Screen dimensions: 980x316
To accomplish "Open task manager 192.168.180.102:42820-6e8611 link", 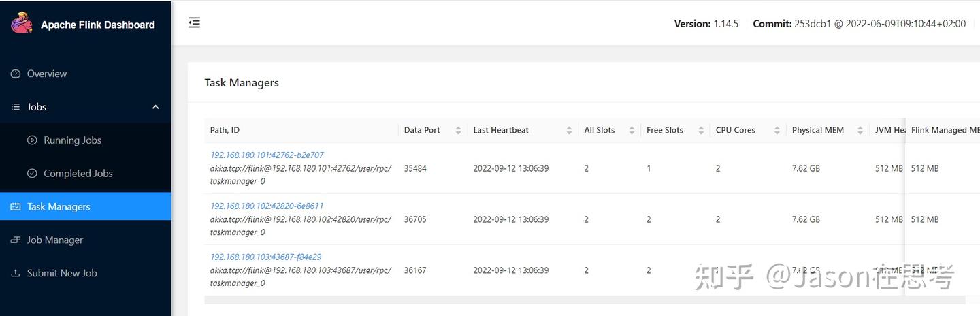I will click(267, 206).
